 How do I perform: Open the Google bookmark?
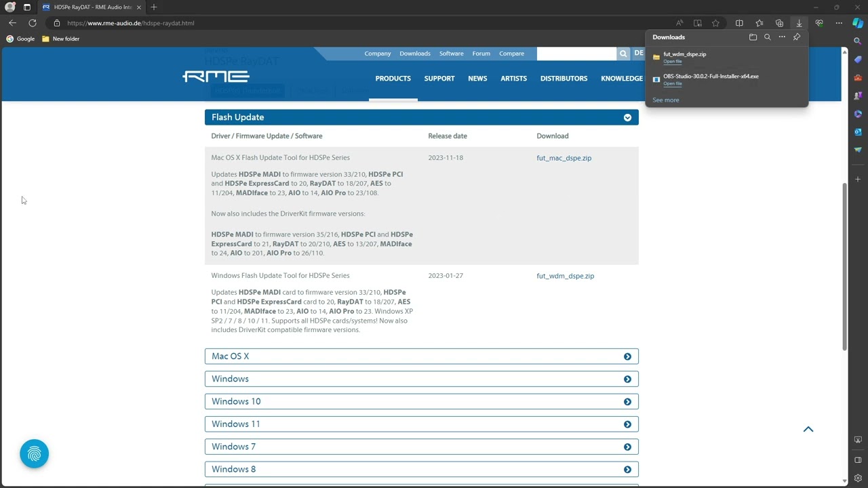point(20,39)
